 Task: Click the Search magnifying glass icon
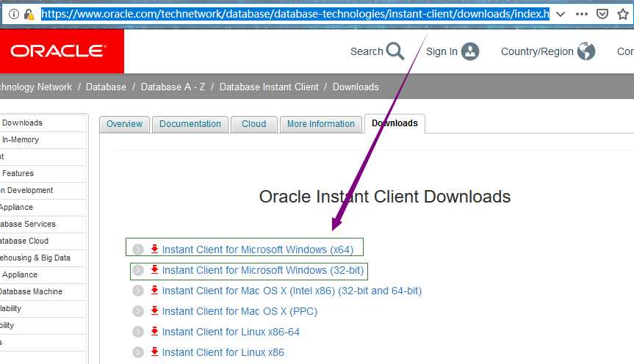pyautogui.click(x=395, y=51)
